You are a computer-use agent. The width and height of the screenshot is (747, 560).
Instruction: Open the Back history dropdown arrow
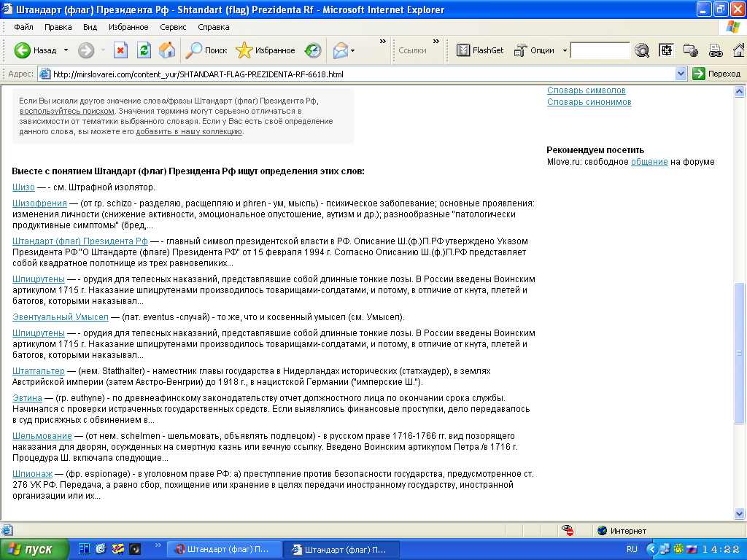coord(66,50)
